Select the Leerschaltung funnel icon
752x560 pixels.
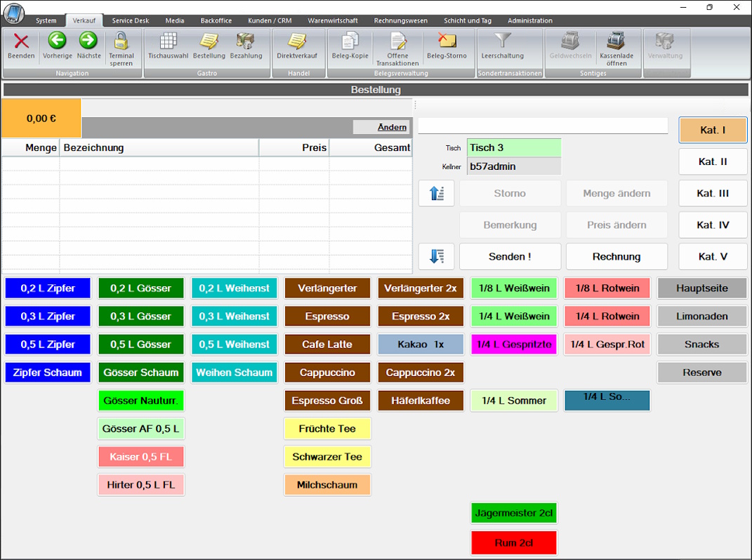coord(502,41)
